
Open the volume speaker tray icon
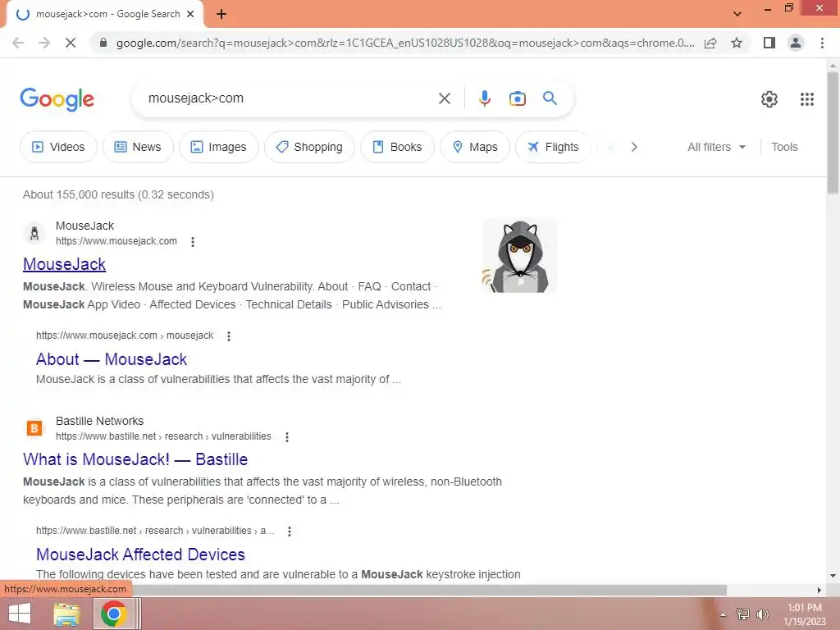click(x=762, y=614)
